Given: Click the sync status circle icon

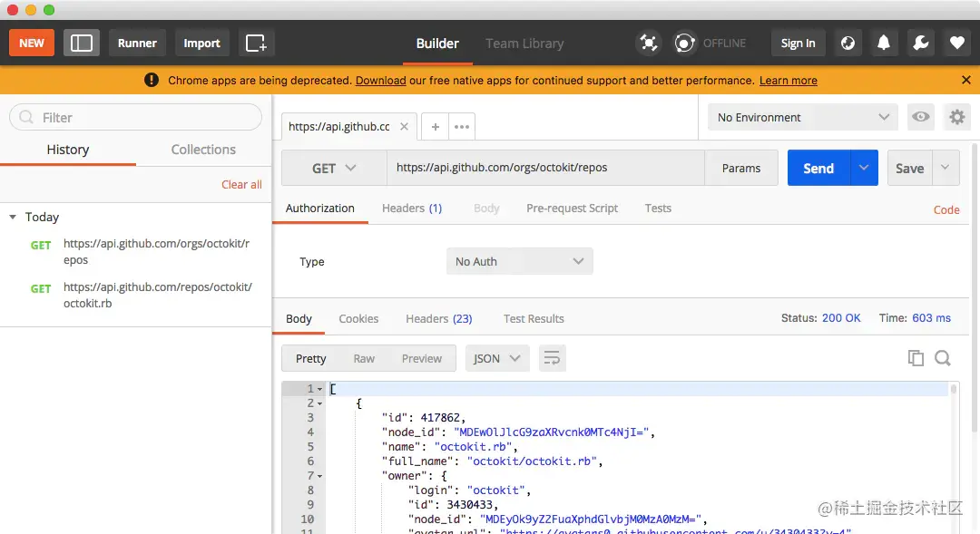Looking at the screenshot, I should click(x=684, y=44).
